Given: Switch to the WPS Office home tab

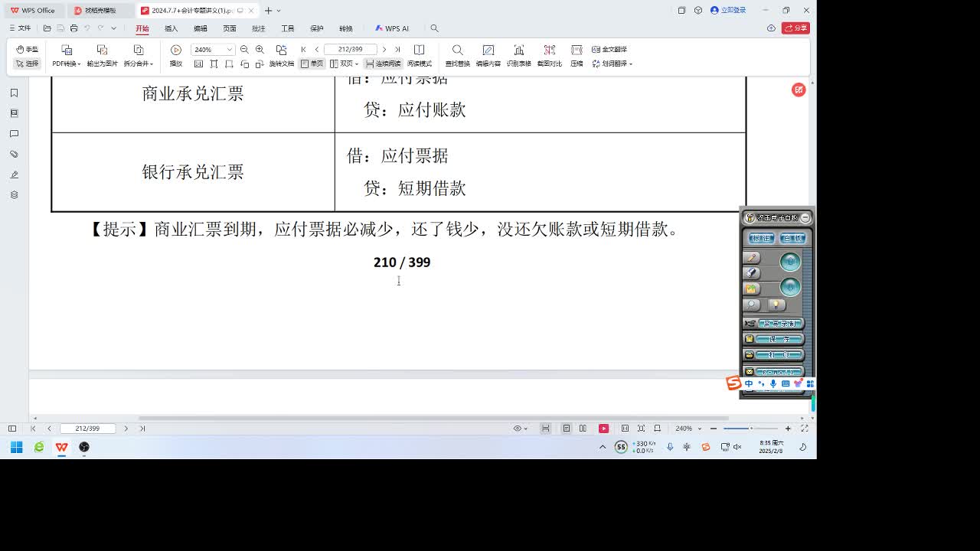Looking at the screenshot, I should click(x=33, y=10).
